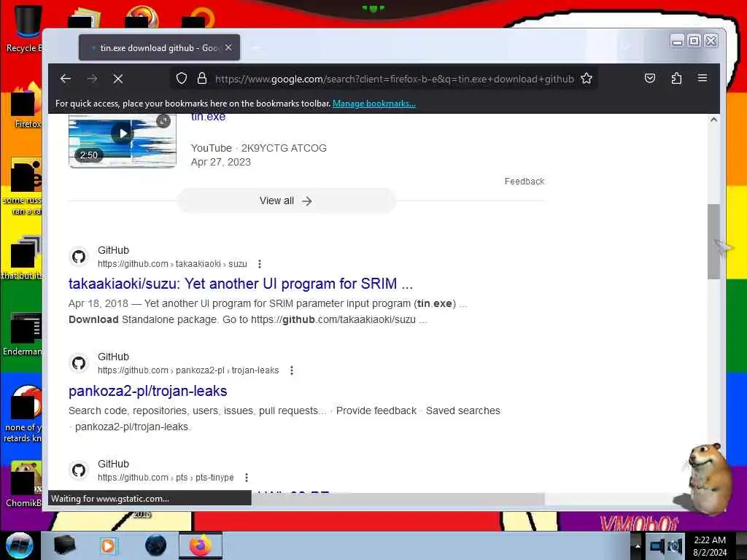Open more options for pankoza2-pl trojan-leaks result
Image resolution: width=747 pixels, height=560 pixels.
(292, 370)
